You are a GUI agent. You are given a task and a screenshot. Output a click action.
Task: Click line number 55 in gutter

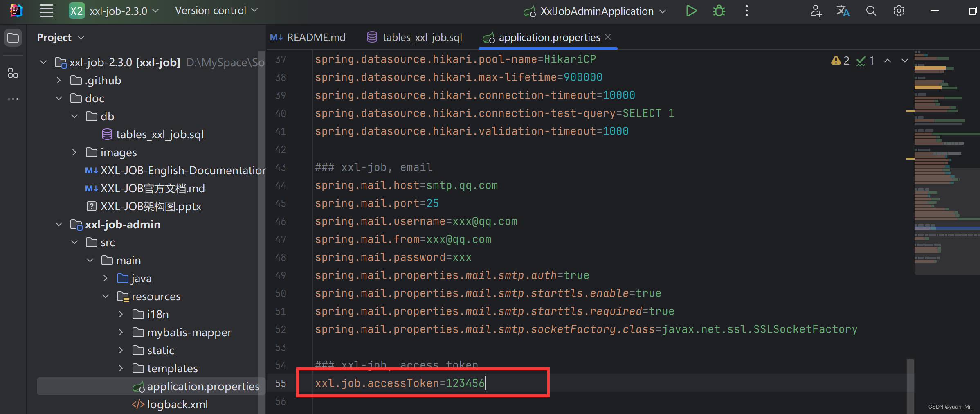281,383
